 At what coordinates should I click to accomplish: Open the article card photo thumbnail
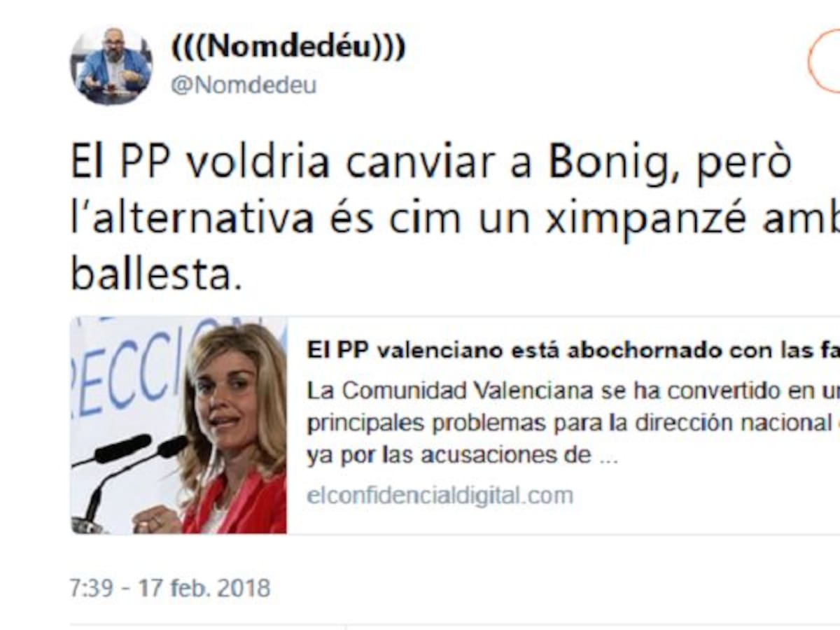(178, 426)
